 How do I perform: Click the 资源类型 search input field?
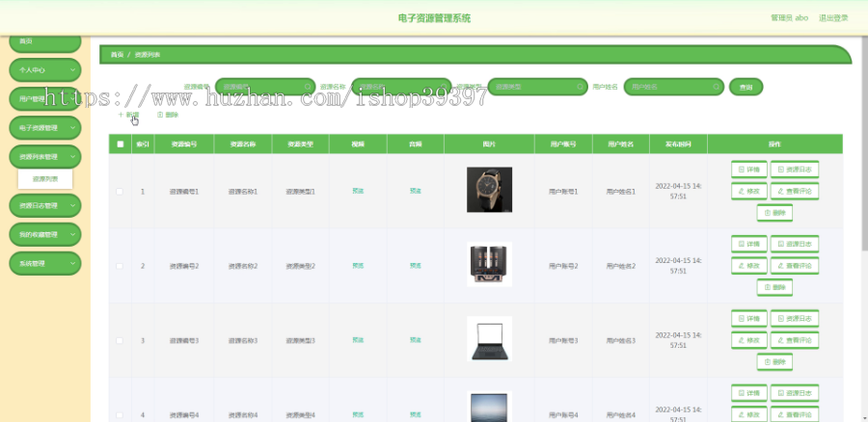[537, 87]
